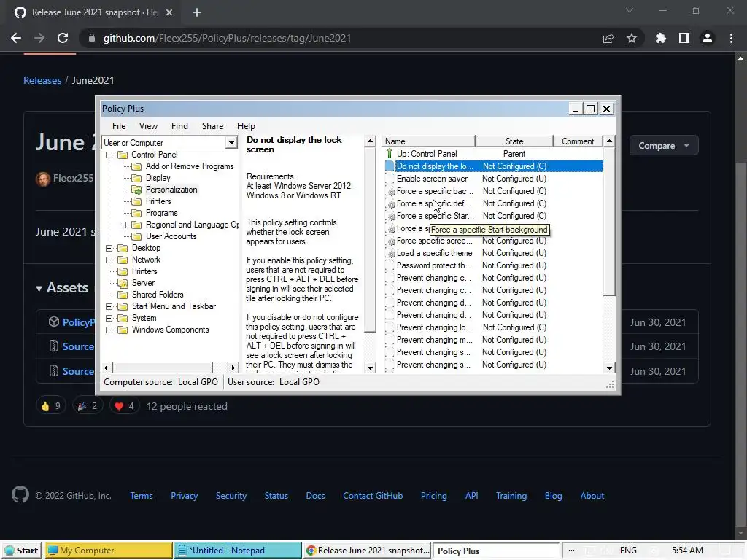Click the gear icon beside Force specific scree...
Viewport: 747px width, 560px height.
click(x=391, y=241)
